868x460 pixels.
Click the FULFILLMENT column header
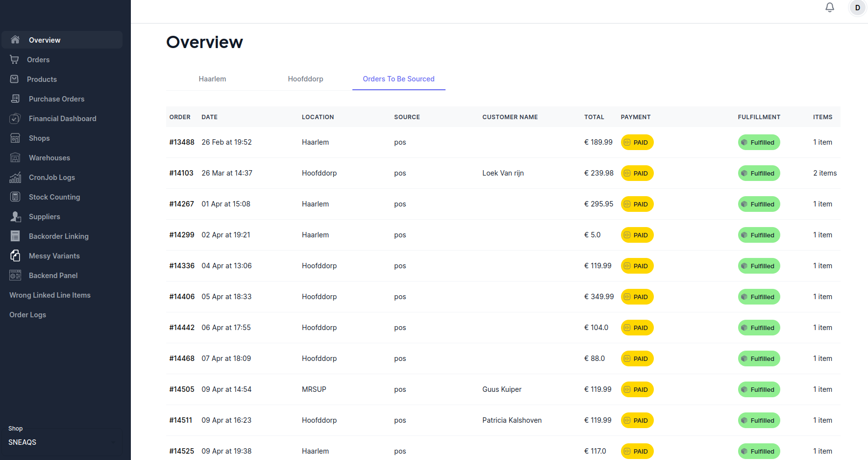point(759,117)
